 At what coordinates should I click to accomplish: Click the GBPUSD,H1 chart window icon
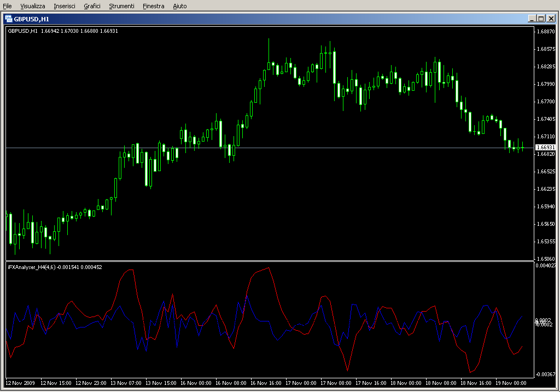coord(9,19)
